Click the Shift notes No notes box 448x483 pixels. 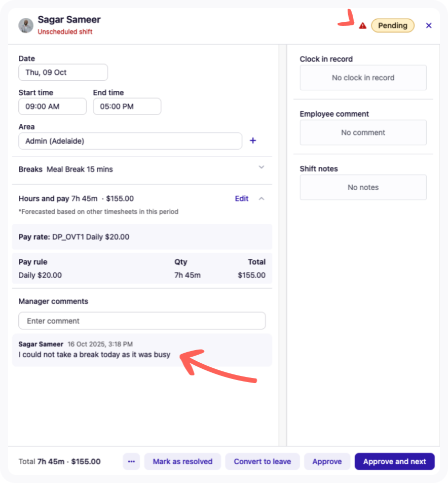[363, 187]
